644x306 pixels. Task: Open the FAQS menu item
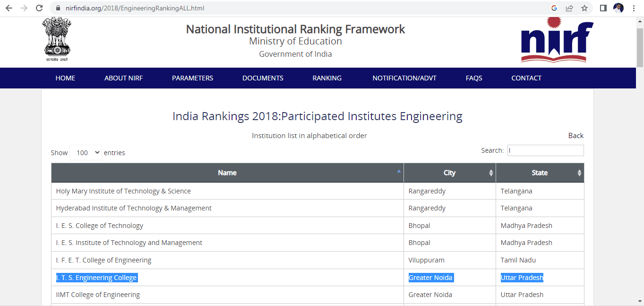point(474,78)
